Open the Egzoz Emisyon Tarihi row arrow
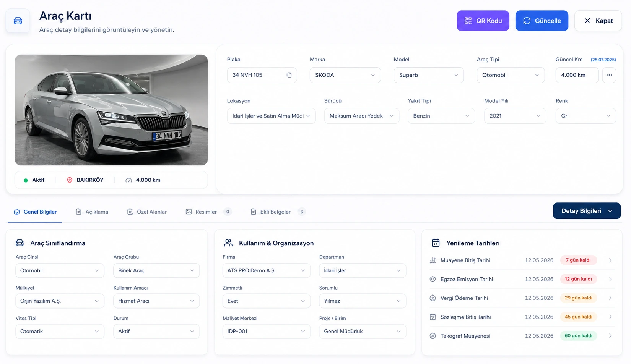 click(x=610, y=279)
